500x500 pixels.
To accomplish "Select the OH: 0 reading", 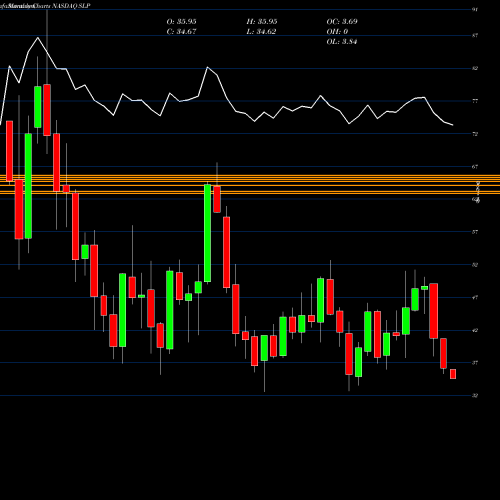I will [337, 32].
